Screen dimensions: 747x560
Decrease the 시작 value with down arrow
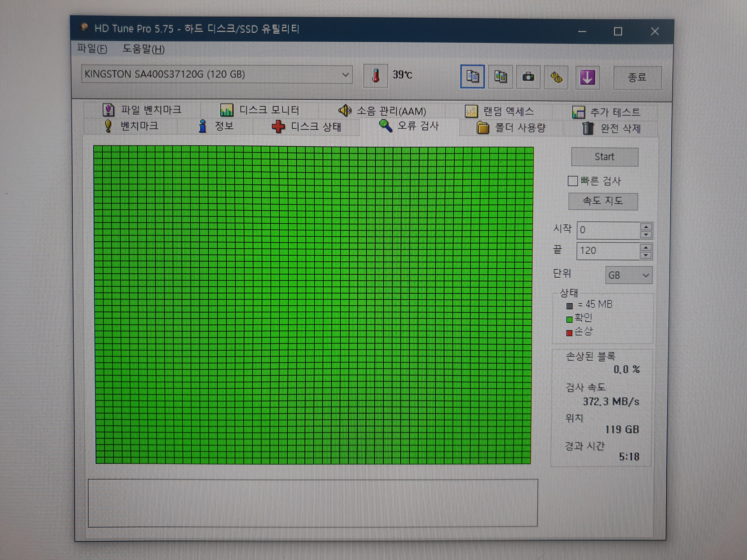coord(646,235)
